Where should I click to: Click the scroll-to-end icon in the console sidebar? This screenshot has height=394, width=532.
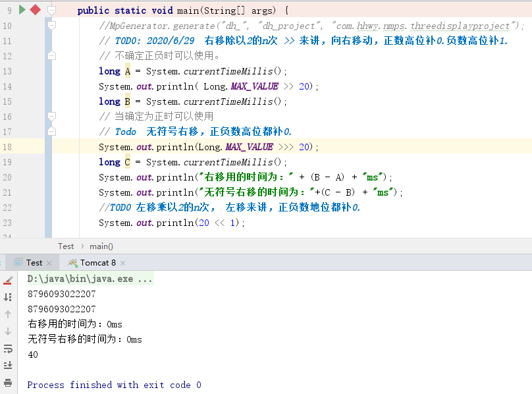click(x=8, y=365)
